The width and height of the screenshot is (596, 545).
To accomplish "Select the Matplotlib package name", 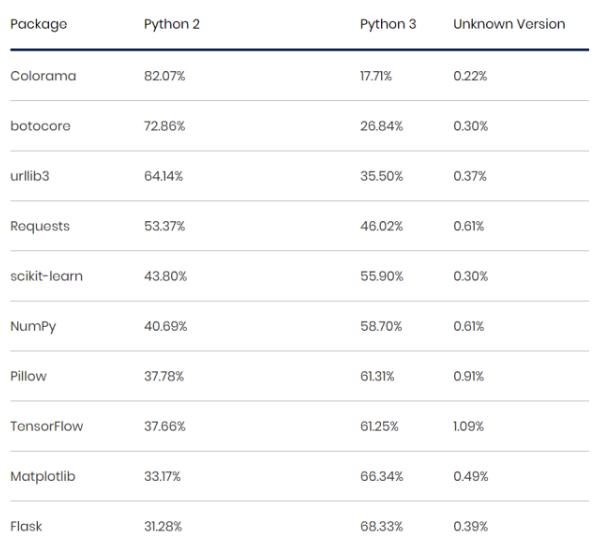I will coord(43,476).
